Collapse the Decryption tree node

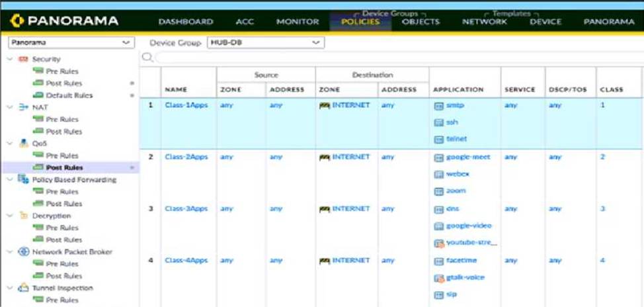(x=11, y=216)
